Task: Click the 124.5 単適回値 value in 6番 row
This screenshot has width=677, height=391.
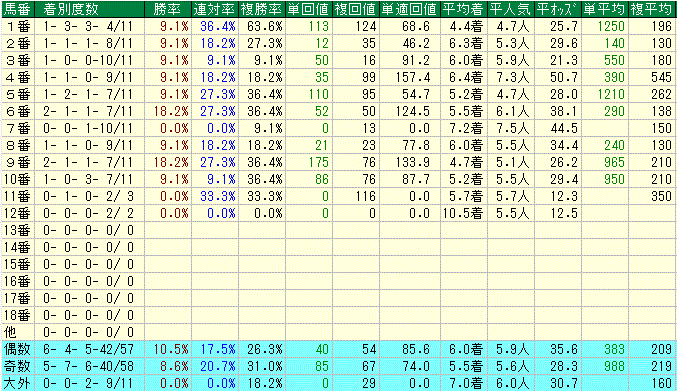Action: point(413,111)
